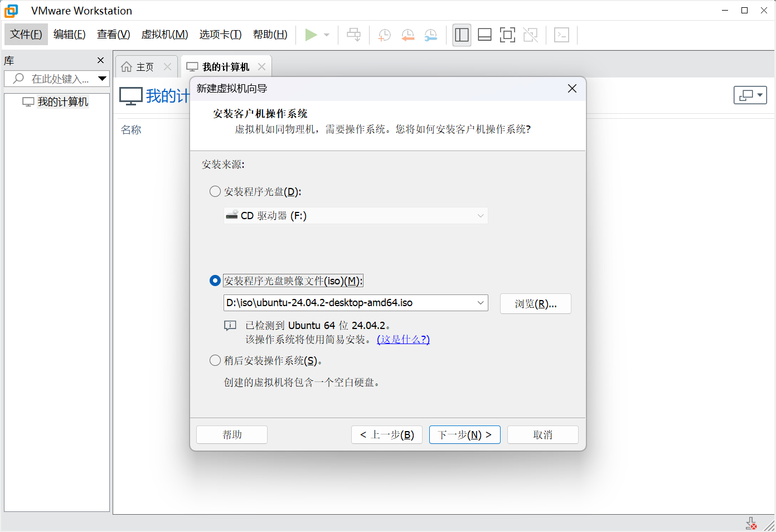Click the library search magnifier icon
776x532 pixels.
(18, 79)
